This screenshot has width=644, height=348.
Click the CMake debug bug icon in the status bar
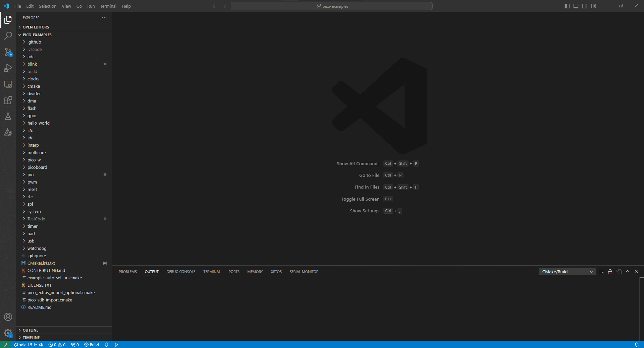pyautogui.click(x=106, y=345)
